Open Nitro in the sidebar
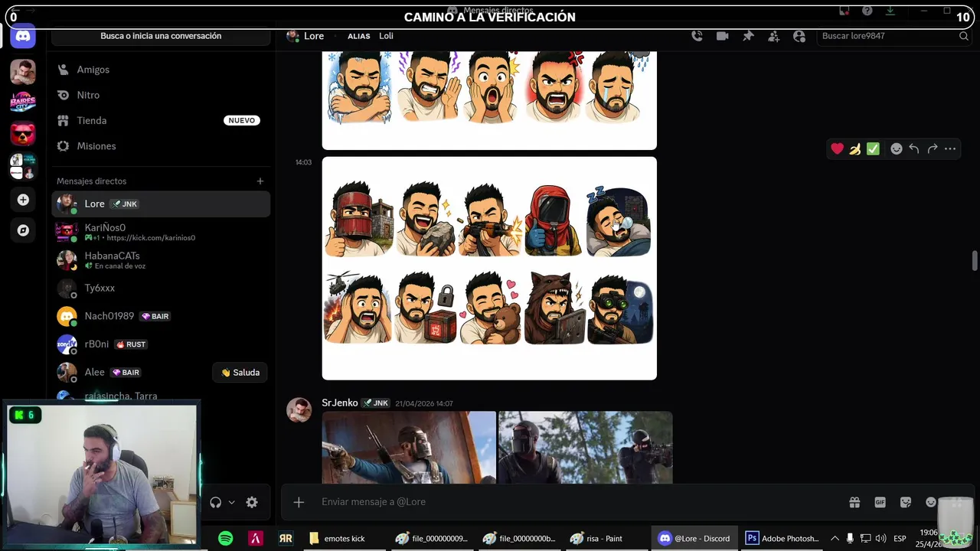980x551 pixels. pos(161,95)
